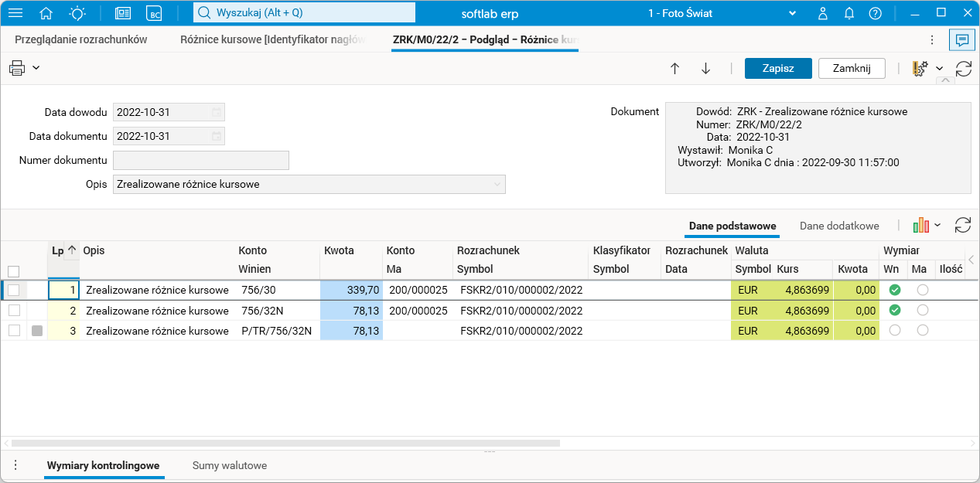
Task: Click the lightbulb ideas icon
Action: (77, 13)
